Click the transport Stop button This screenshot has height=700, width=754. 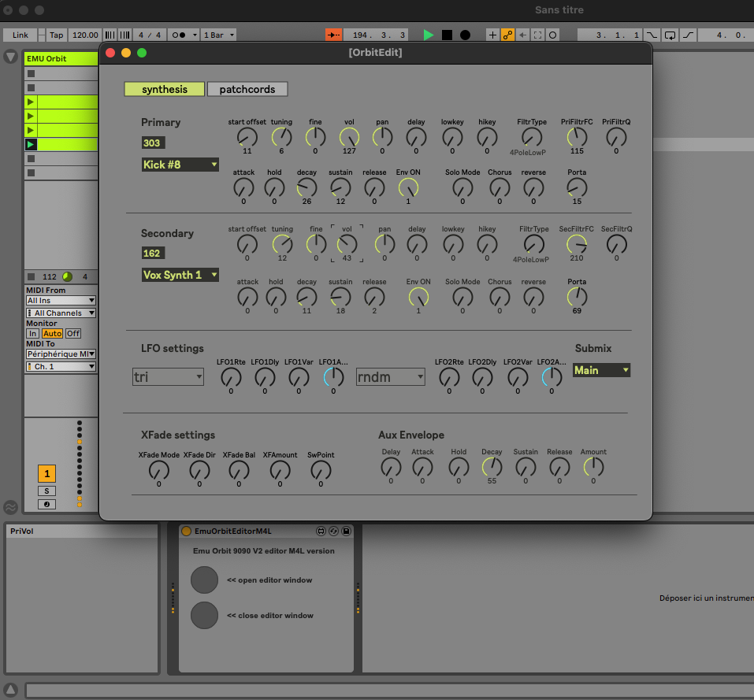point(447,35)
